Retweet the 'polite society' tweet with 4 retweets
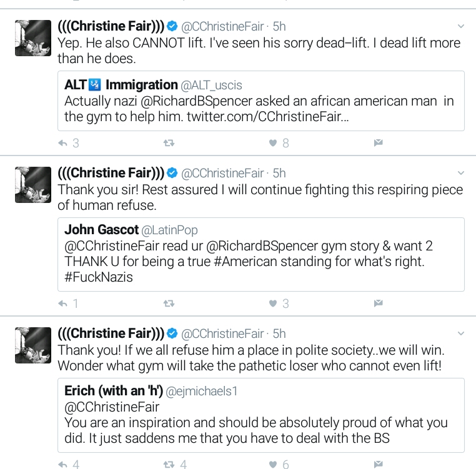This screenshot has height=469, width=476. click(x=169, y=464)
